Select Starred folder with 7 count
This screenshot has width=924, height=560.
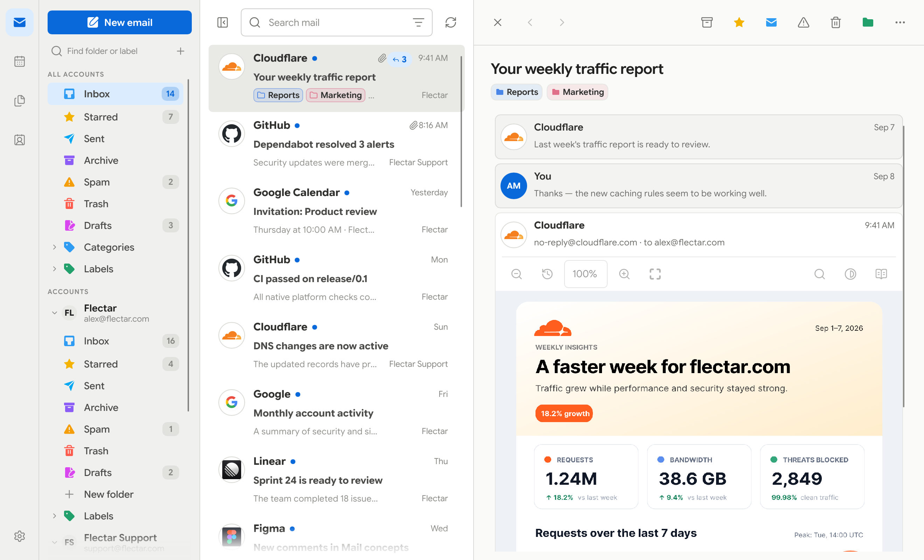[115, 117]
